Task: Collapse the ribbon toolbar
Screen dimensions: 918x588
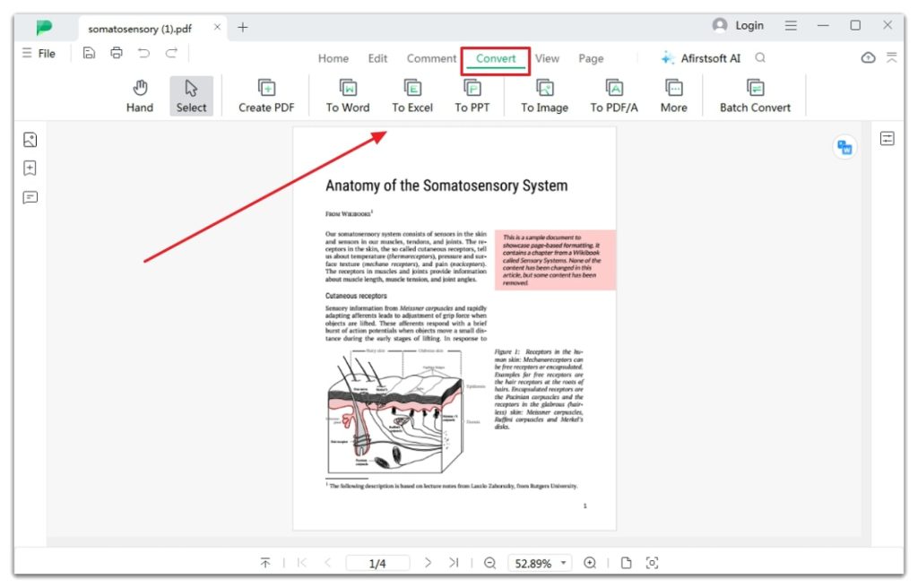Action: tap(892, 57)
